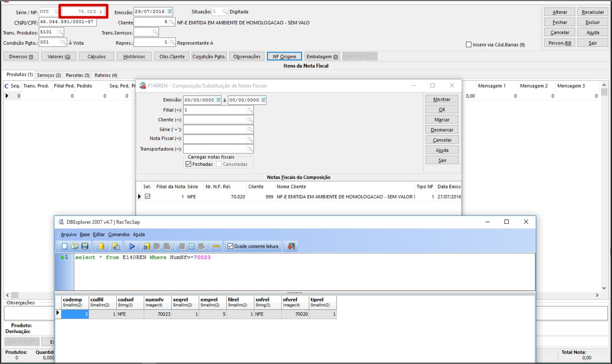The image size is (612, 364).
Task: Click the exit door icon in DBExplorer toolbar
Action: coord(292,246)
